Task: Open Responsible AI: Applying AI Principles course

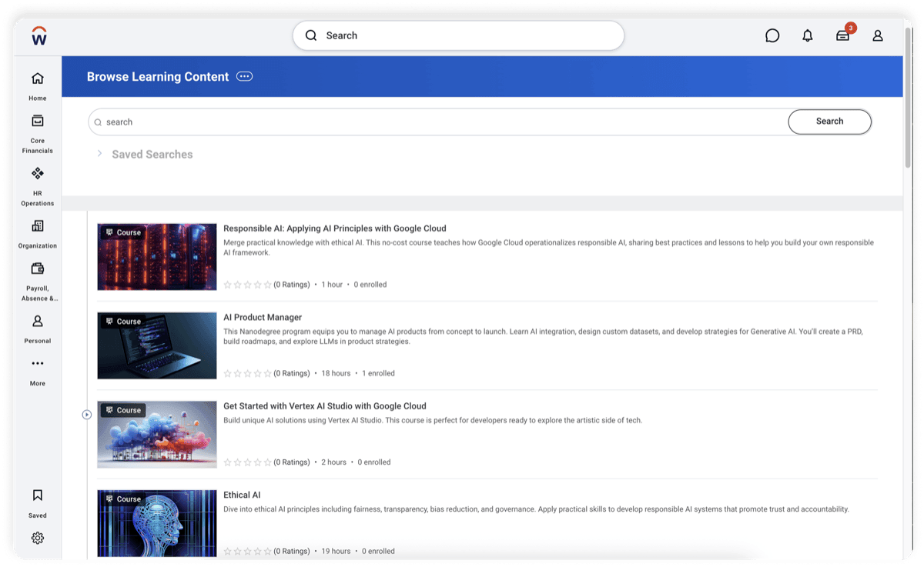Action: point(335,228)
